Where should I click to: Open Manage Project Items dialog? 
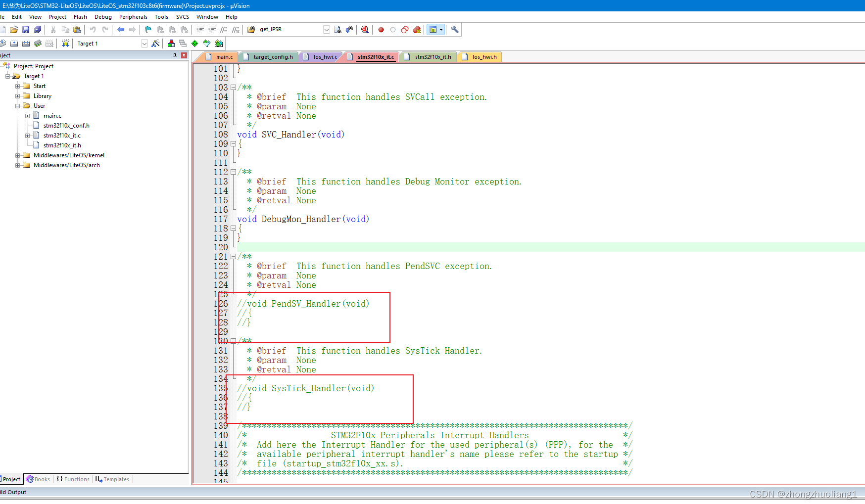tap(171, 44)
